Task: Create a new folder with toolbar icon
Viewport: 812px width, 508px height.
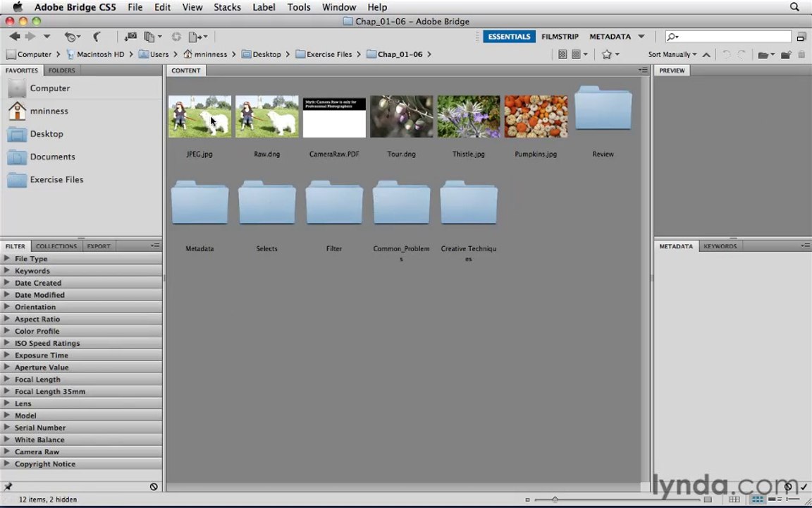Action: 786,54
